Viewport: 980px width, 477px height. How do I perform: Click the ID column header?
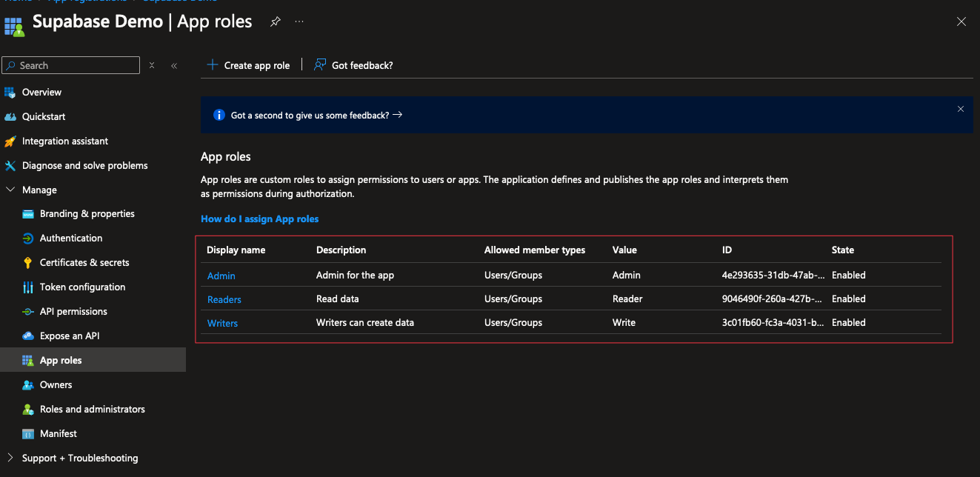click(x=727, y=250)
